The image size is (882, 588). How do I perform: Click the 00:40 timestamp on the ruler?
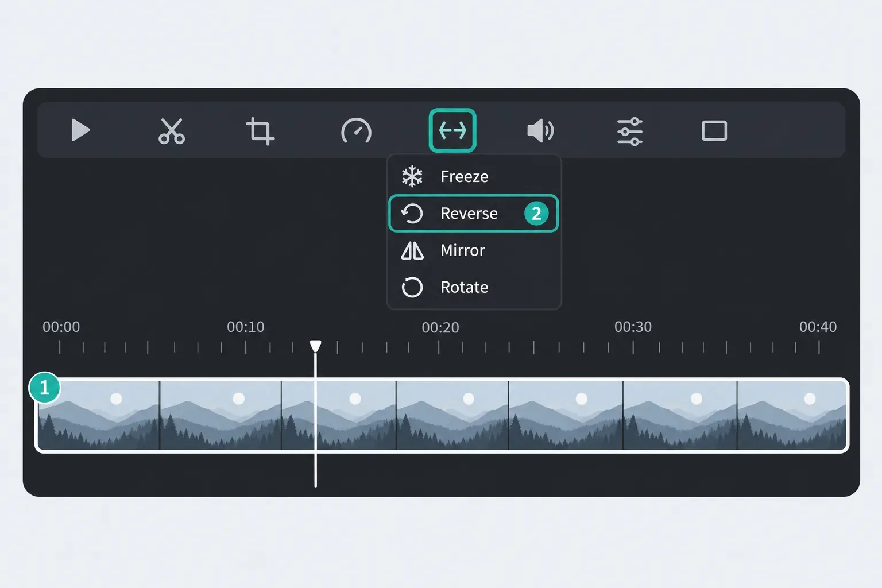click(x=818, y=327)
